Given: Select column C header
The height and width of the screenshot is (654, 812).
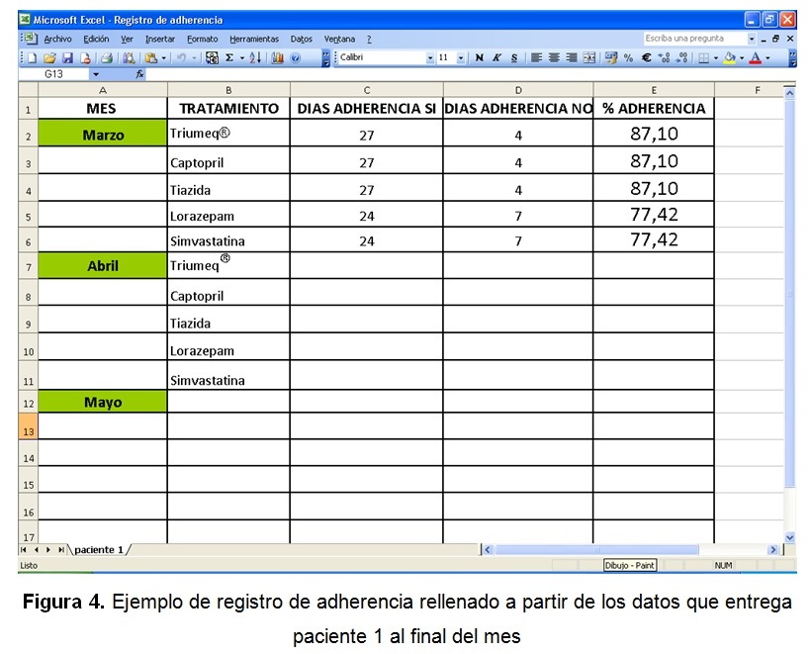Looking at the screenshot, I should pyautogui.click(x=367, y=90).
